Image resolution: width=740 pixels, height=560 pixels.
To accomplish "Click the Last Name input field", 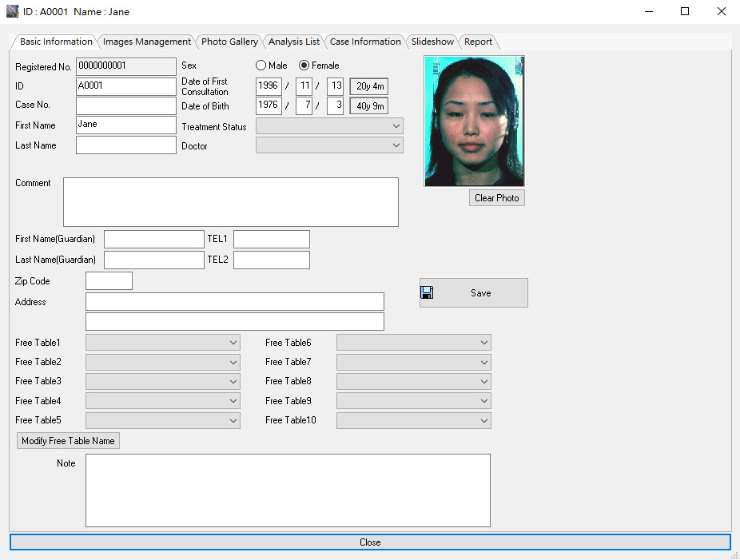I will coord(126,145).
